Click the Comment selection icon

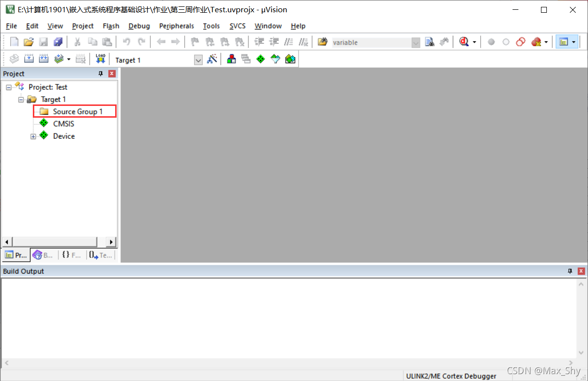click(289, 42)
